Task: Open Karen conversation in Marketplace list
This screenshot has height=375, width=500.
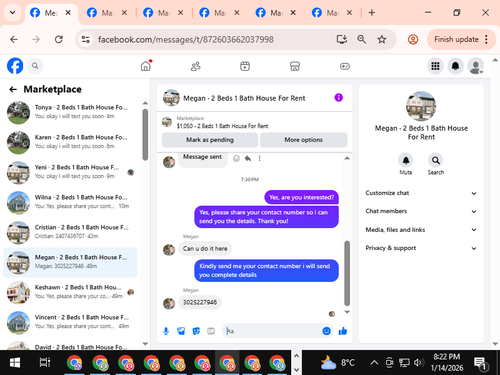Action: (70, 142)
